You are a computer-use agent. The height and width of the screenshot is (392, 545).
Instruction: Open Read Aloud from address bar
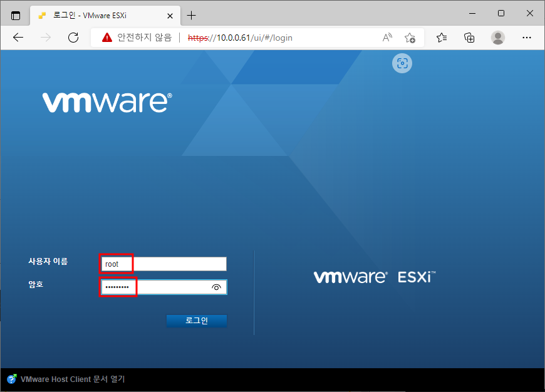point(387,37)
